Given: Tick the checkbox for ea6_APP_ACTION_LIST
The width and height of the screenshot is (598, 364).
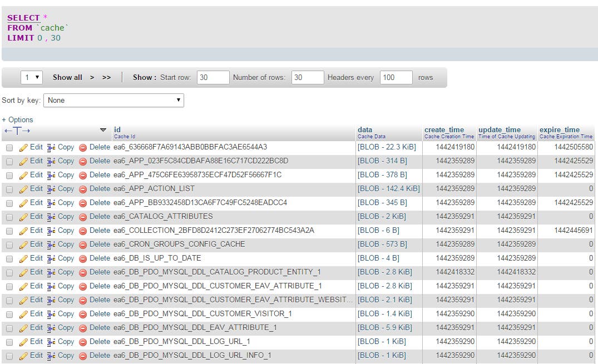Looking at the screenshot, I should (x=9, y=189).
